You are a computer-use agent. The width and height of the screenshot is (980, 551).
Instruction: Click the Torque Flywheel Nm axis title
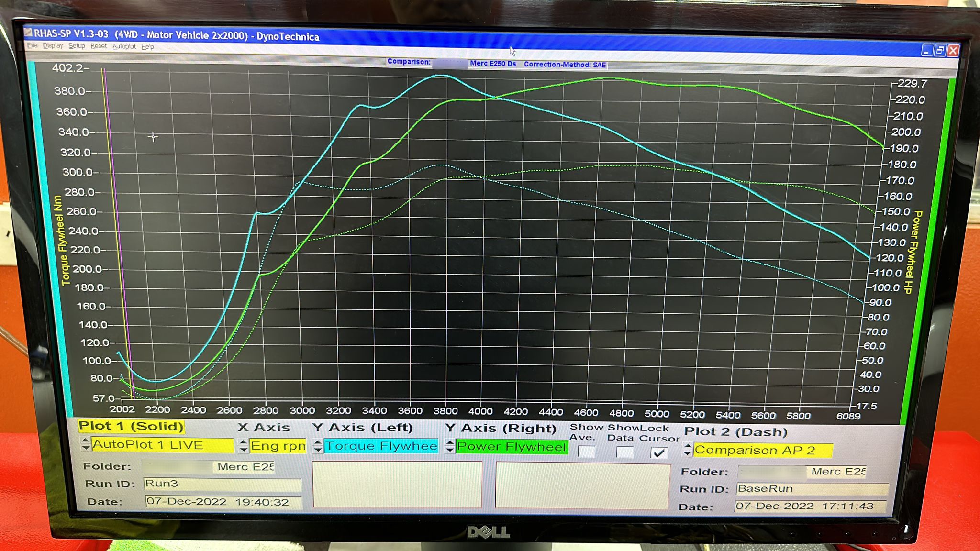pyautogui.click(x=62, y=241)
